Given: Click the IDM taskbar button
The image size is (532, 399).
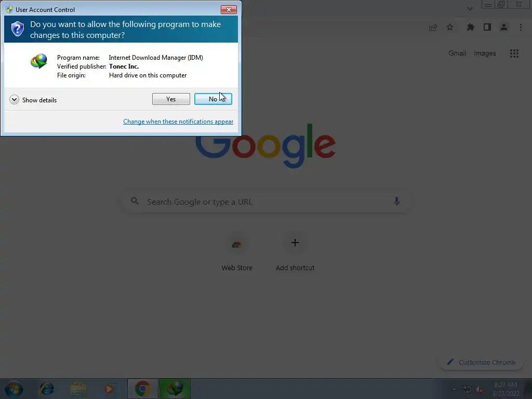Looking at the screenshot, I should 175,389.
